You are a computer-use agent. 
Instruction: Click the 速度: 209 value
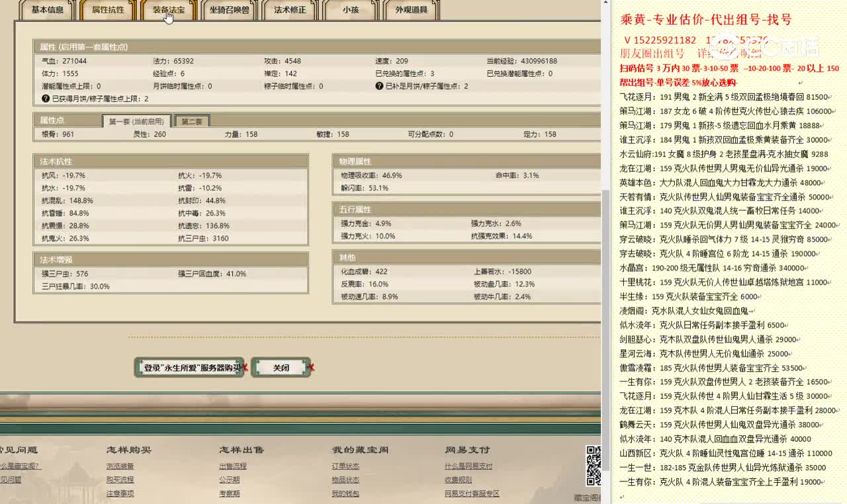[x=392, y=61]
